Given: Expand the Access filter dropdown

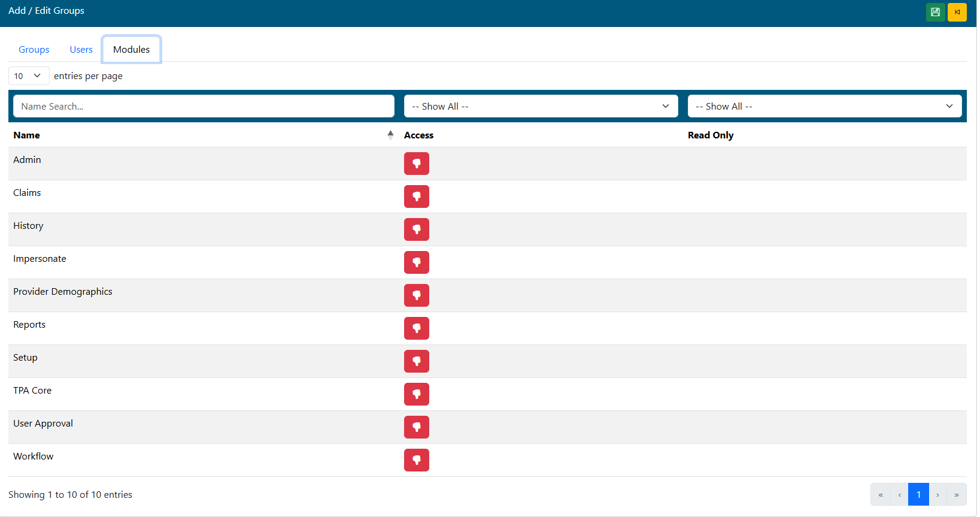Looking at the screenshot, I should pyautogui.click(x=541, y=106).
